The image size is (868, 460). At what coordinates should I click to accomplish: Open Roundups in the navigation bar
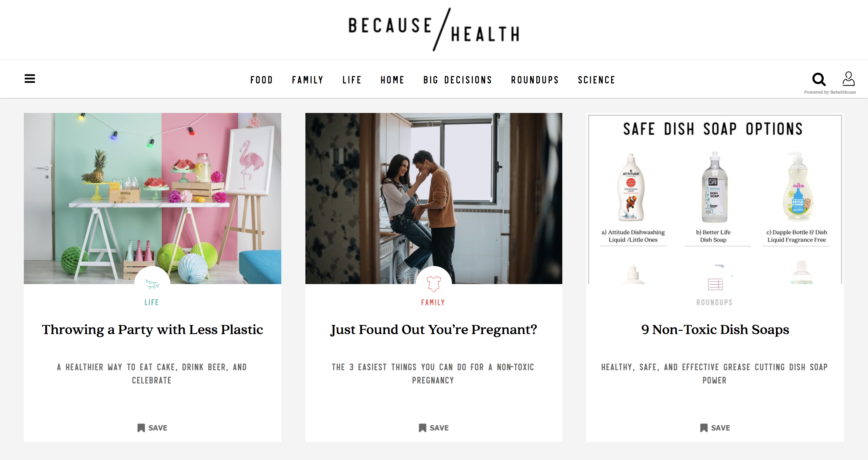tap(535, 80)
